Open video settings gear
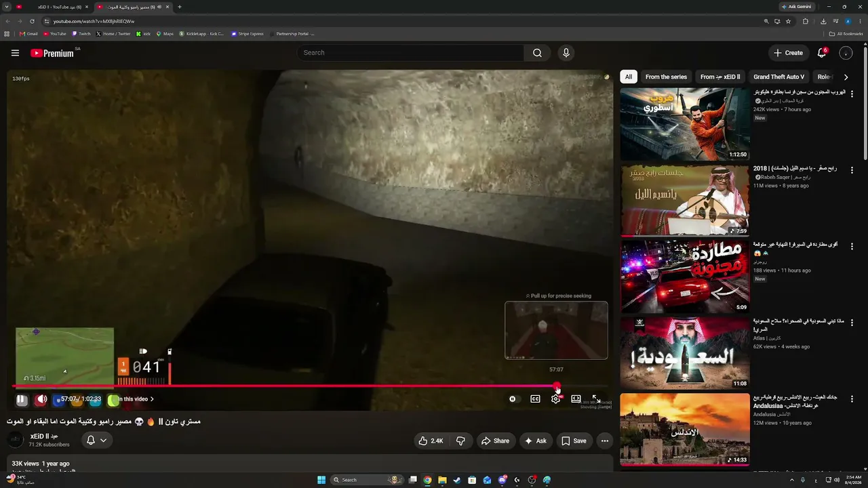 tap(556, 399)
